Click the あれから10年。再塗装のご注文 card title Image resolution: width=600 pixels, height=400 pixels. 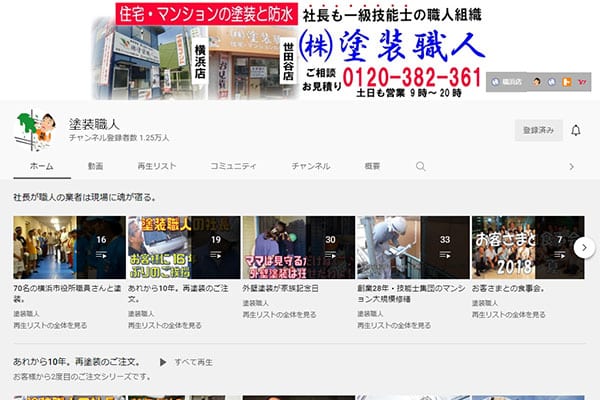click(x=178, y=294)
